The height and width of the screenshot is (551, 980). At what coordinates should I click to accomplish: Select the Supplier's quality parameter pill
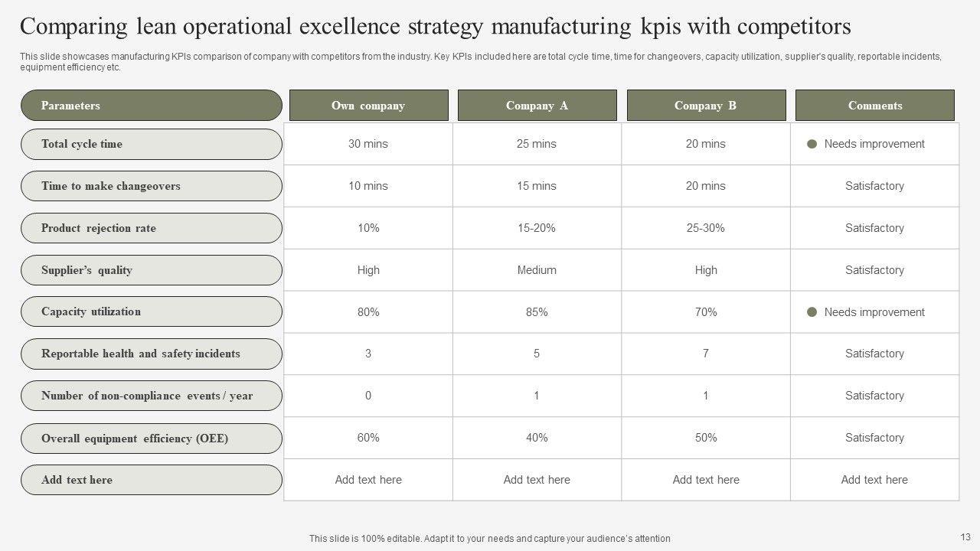coord(151,270)
